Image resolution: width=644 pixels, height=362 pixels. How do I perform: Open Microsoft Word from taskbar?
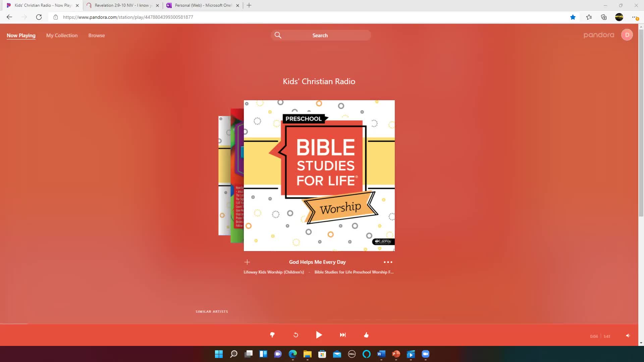pos(381,354)
